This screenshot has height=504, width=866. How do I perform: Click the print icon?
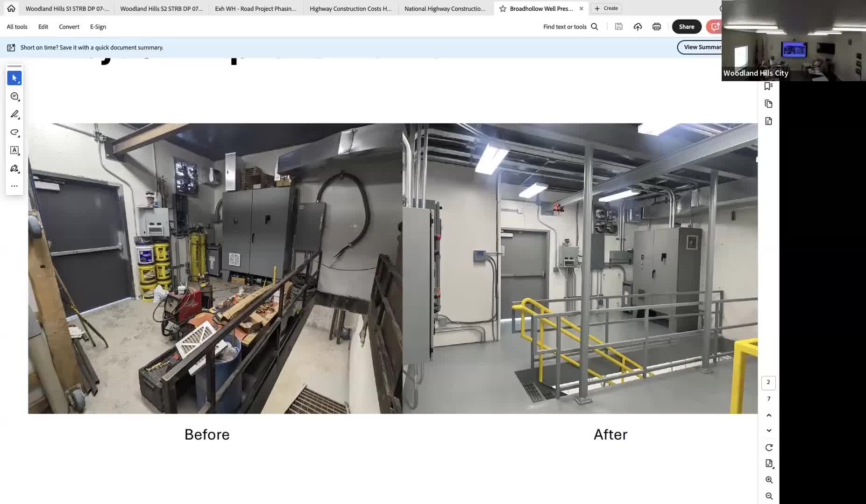[656, 27]
